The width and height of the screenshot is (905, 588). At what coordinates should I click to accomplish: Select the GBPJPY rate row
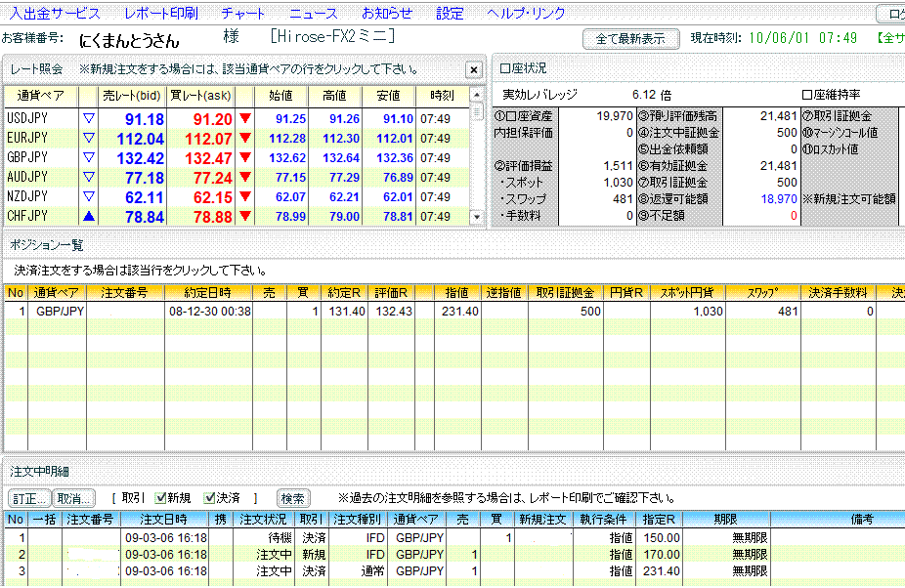[x=237, y=157]
